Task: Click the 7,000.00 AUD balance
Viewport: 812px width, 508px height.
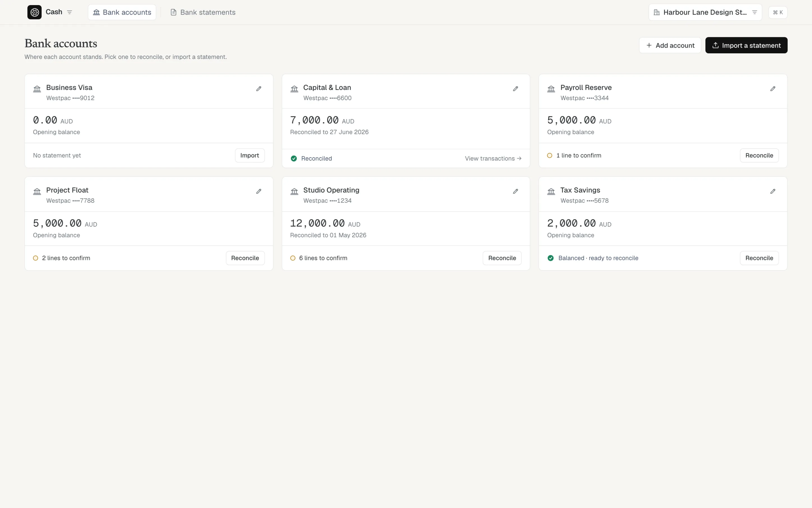Action: 322,120
